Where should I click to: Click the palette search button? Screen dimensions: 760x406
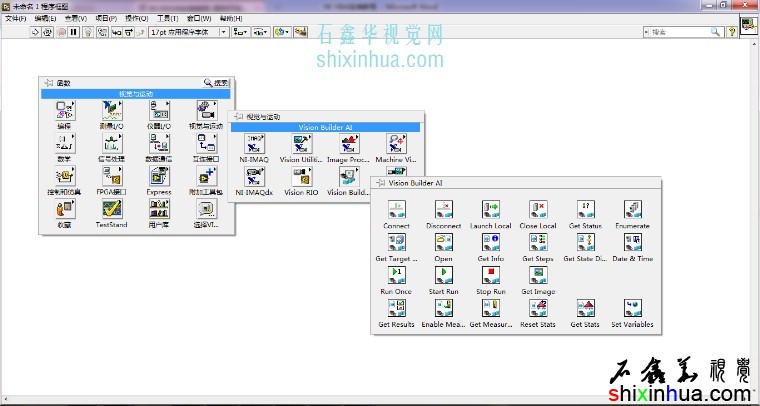(216, 83)
